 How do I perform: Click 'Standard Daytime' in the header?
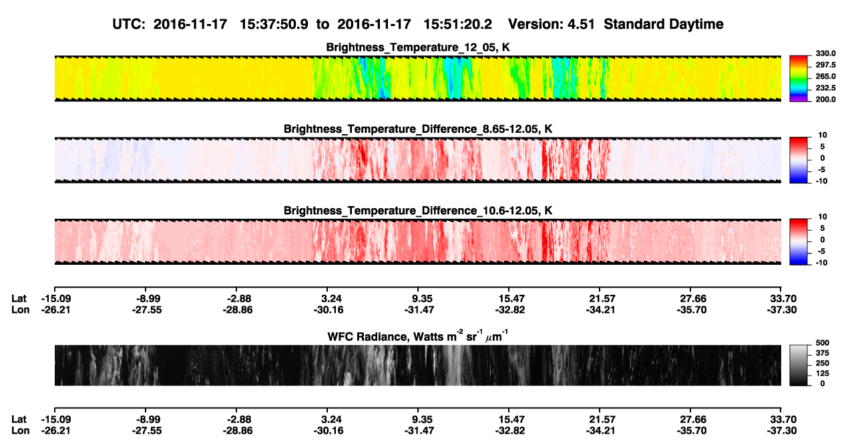[x=662, y=24]
